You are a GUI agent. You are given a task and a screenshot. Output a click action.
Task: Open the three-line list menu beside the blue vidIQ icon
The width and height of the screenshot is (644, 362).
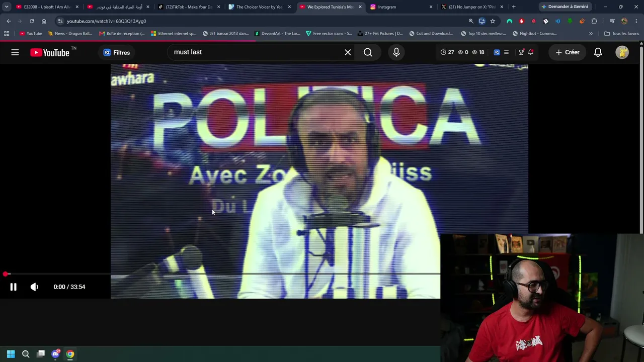(506, 52)
